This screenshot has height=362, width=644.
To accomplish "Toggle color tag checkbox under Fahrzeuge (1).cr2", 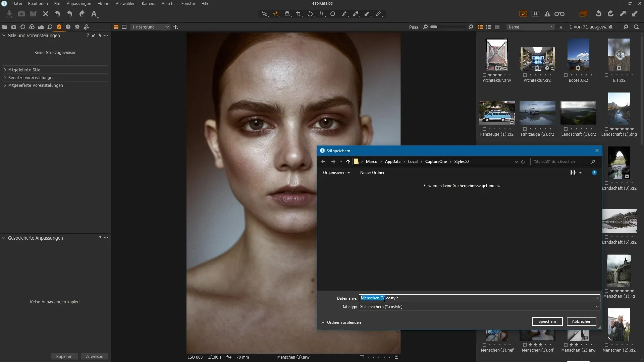I will tap(484, 129).
